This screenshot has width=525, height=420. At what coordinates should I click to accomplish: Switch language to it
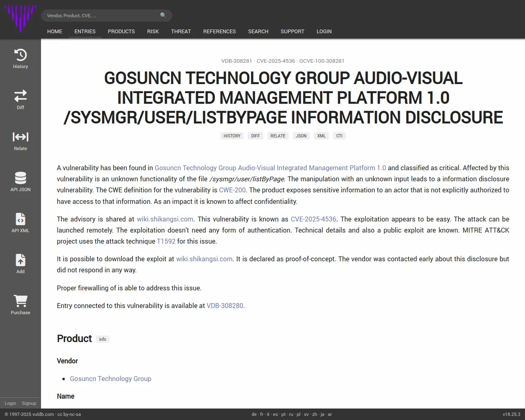[x=268, y=414]
